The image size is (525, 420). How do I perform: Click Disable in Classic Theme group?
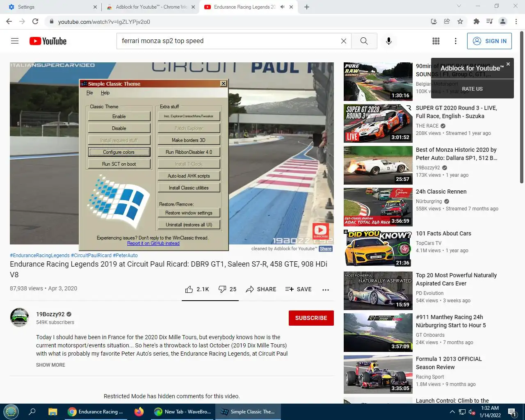(x=119, y=128)
